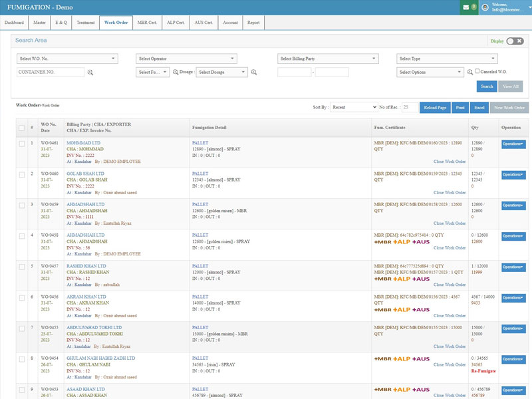Click the magnifier icon beside Select Options
Image resolution: width=532 pixels, height=399 pixels.
click(469, 71)
